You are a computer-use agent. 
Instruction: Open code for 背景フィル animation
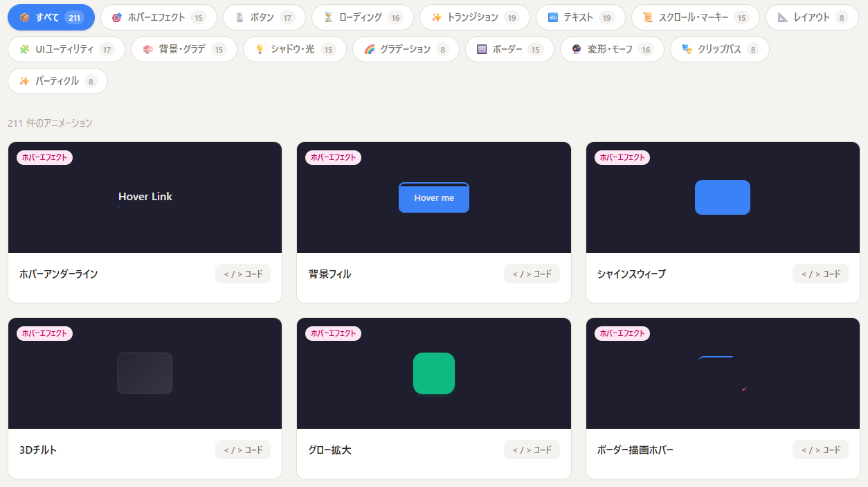[x=532, y=274]
